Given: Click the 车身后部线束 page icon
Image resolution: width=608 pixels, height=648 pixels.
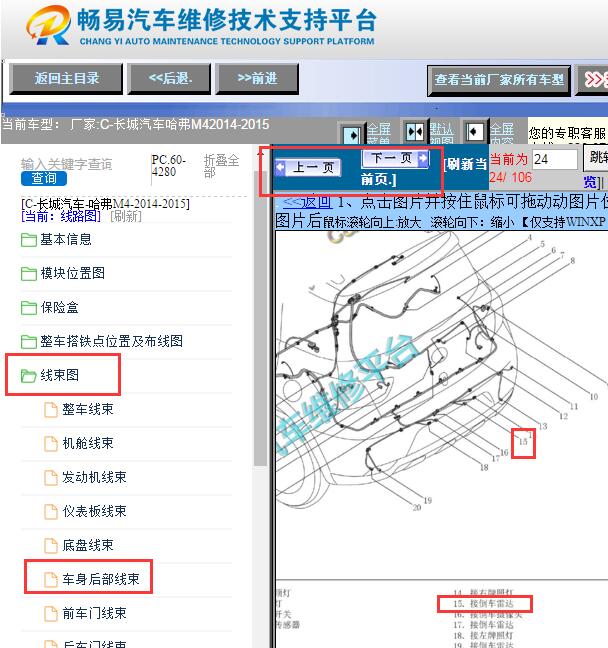Looking at the screenshot, I should click(51, 579).
